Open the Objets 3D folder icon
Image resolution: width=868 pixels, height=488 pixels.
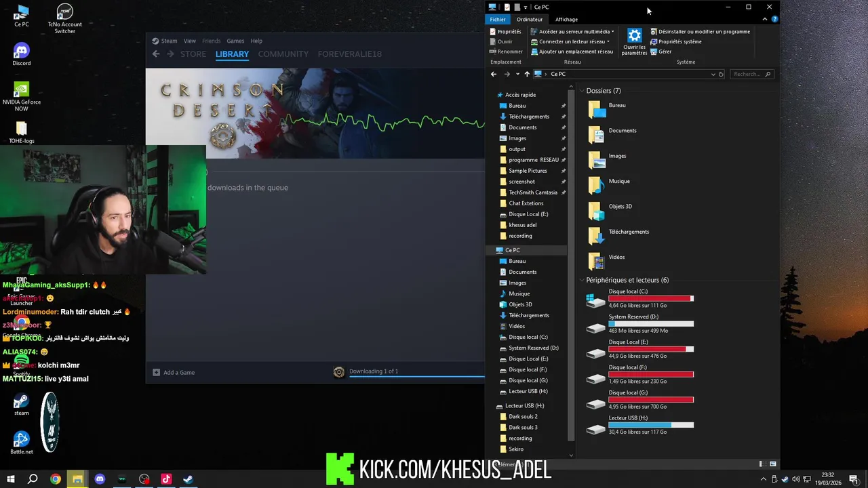pos(596,211)
